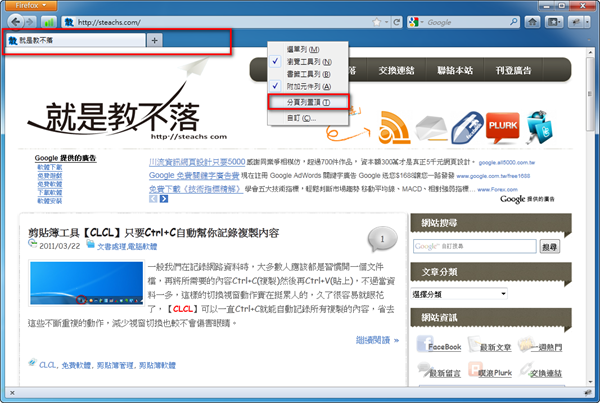The image size is (600, 403).
Task: Go to the home page button
Action: [x=532, y=22]
